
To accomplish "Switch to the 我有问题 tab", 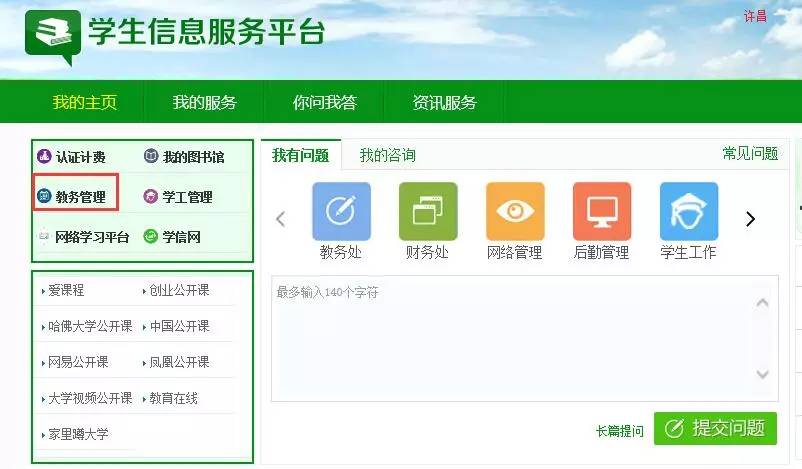I will (301, 155).
